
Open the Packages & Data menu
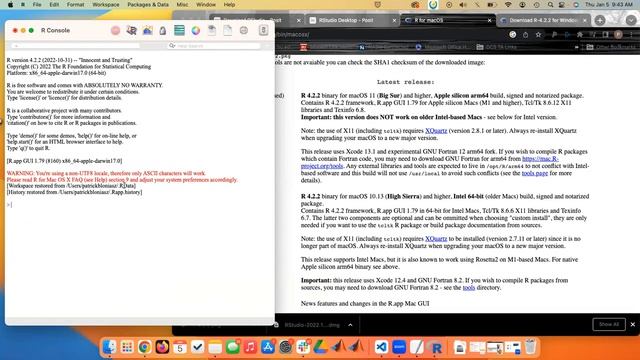point(148,4)
